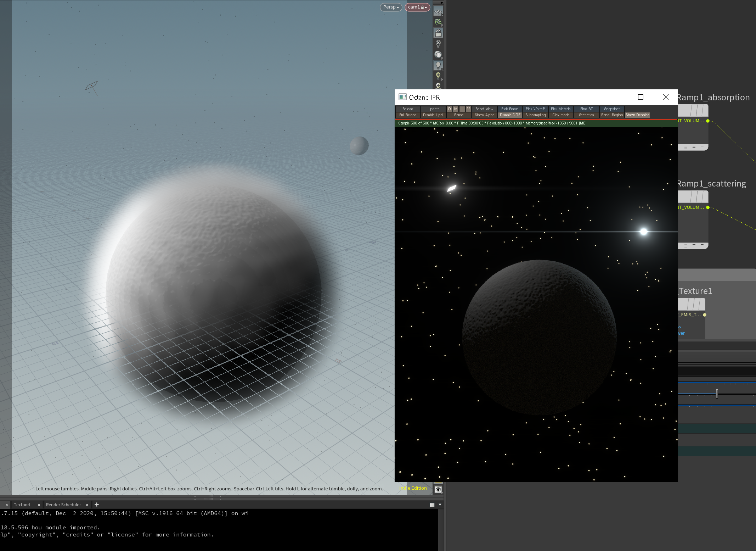This screenshot has width=756, height=551.
Task: Click the Full Reload button
Action: (x=408, y=115)
